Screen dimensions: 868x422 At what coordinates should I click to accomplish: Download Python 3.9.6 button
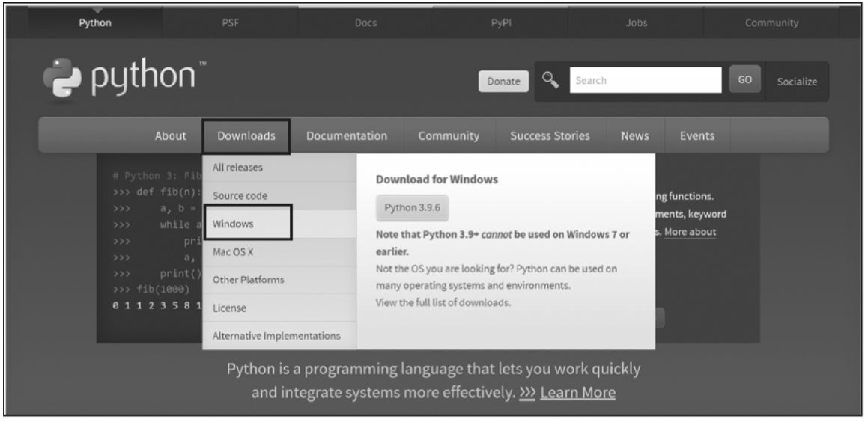(412, 208)
